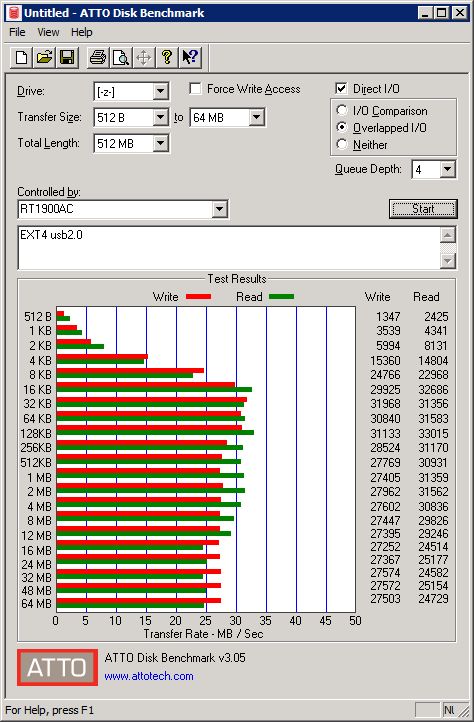Viewport: 474px width, 722px height.
Task: Save results with the floppy disk icon
Action: pyautogui.click(x=67, y=58)
